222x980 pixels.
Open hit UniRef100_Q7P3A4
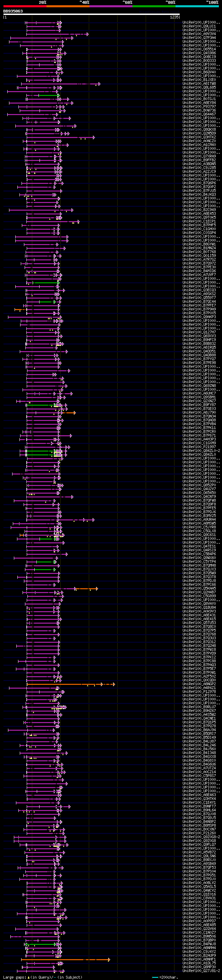[199, 38]
